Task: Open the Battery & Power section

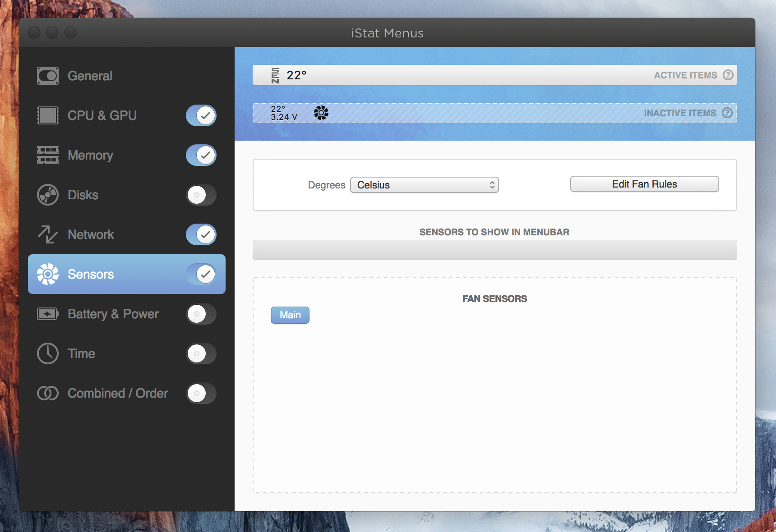Action: point(113,314)
